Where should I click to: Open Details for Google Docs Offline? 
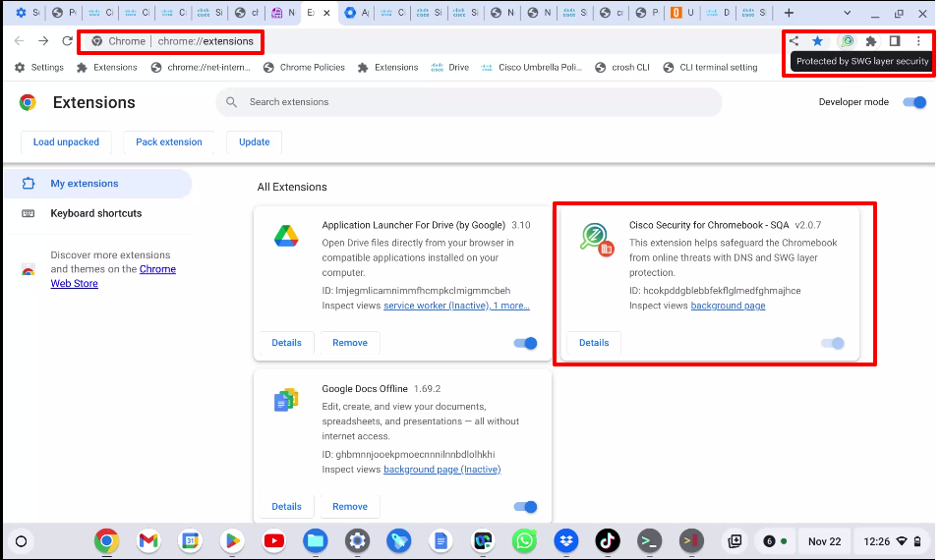pos(286,507)
